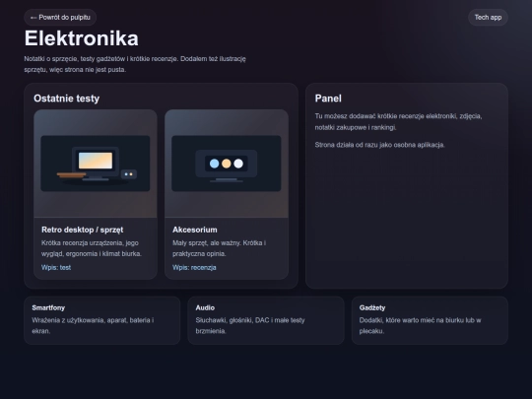Image resolution: width=532 pixels, height=399 pixels.
Task: Open the Audio category card
Action: tap(266, 320)
